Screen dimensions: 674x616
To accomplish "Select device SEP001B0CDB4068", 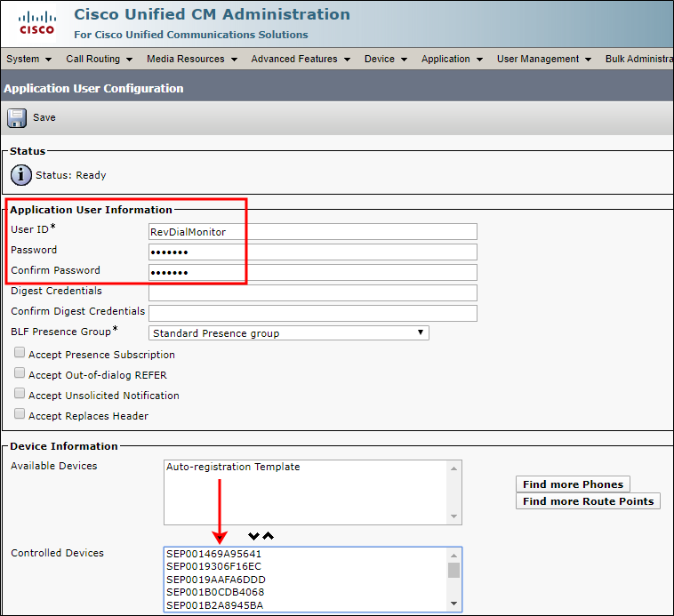I will click(215, 592).
